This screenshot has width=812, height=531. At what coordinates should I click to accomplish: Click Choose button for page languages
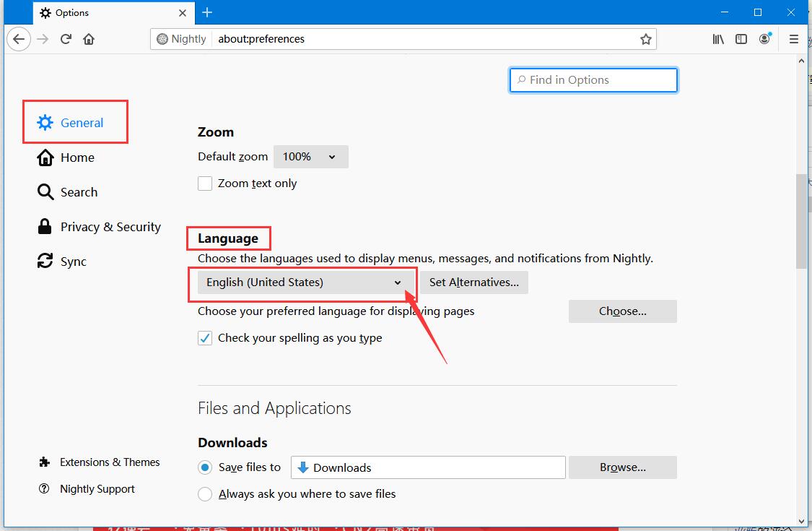(x=622, y=311)
